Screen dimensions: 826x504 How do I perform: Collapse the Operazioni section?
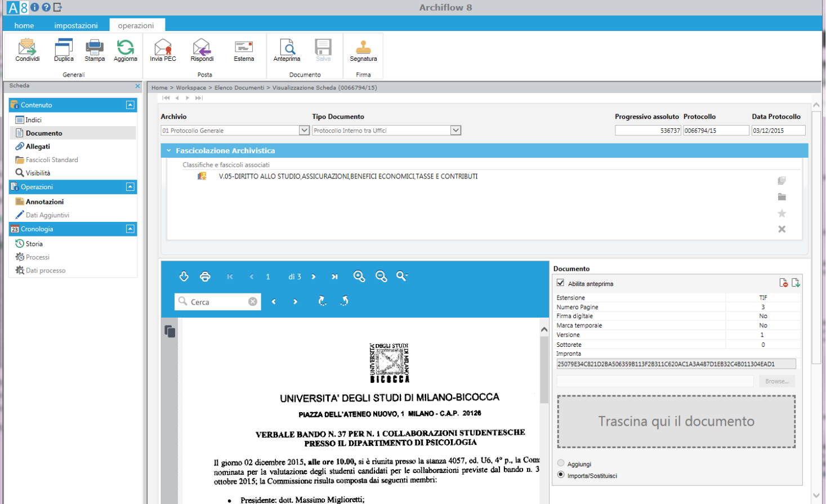(x=130, y=186)
